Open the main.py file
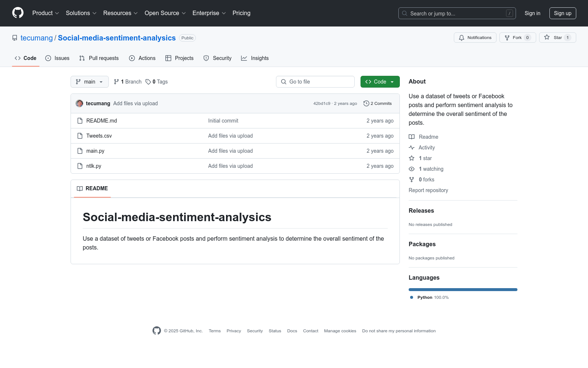588x368 pixels. point(96,151)
